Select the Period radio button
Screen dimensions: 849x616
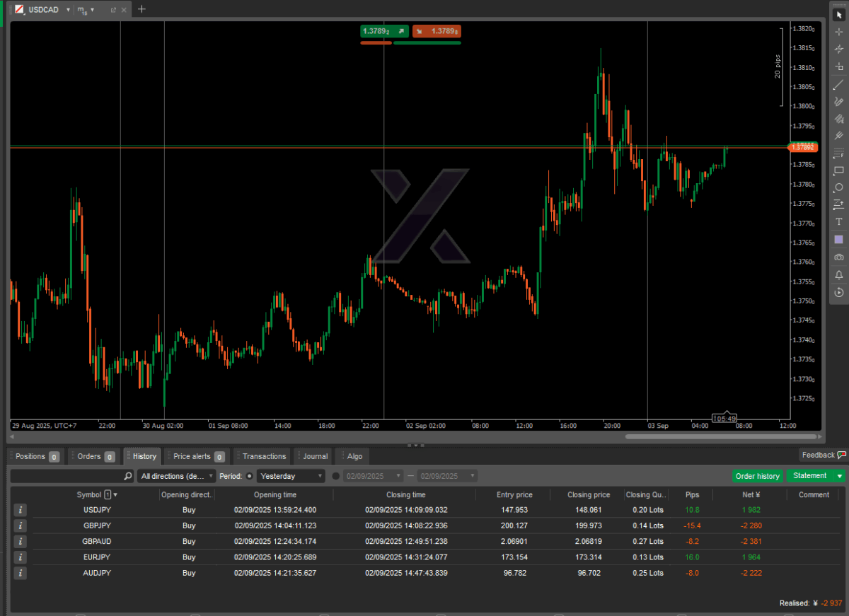coord(249,477)
